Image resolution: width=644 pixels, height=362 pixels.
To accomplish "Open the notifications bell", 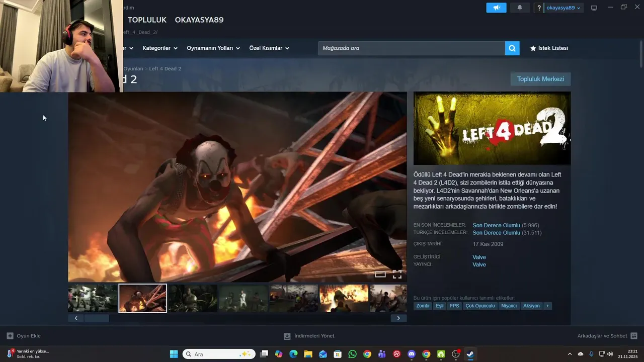I will click(520, 8).
